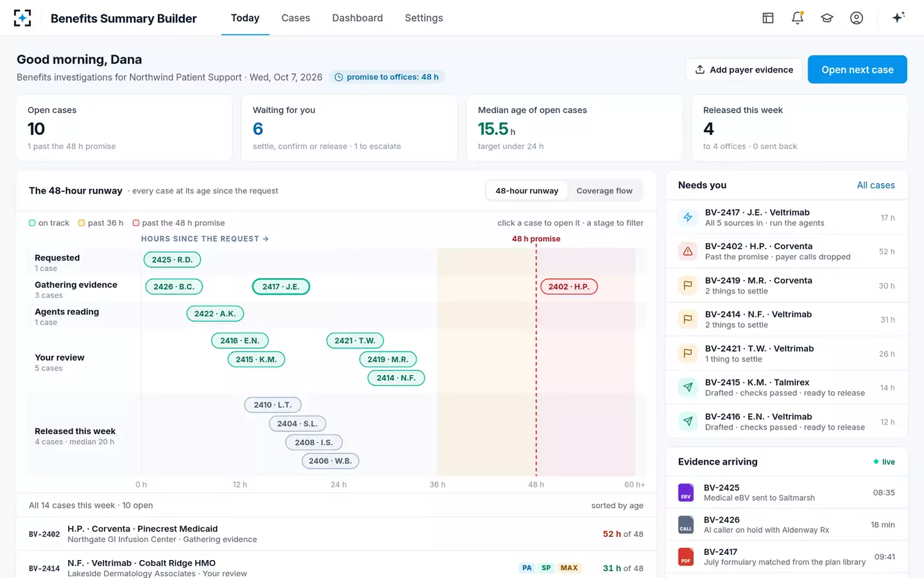Viewport: 924px width, 578px height.
Task: Click the red 48 h promise marker label
Action: click(536, 239)
